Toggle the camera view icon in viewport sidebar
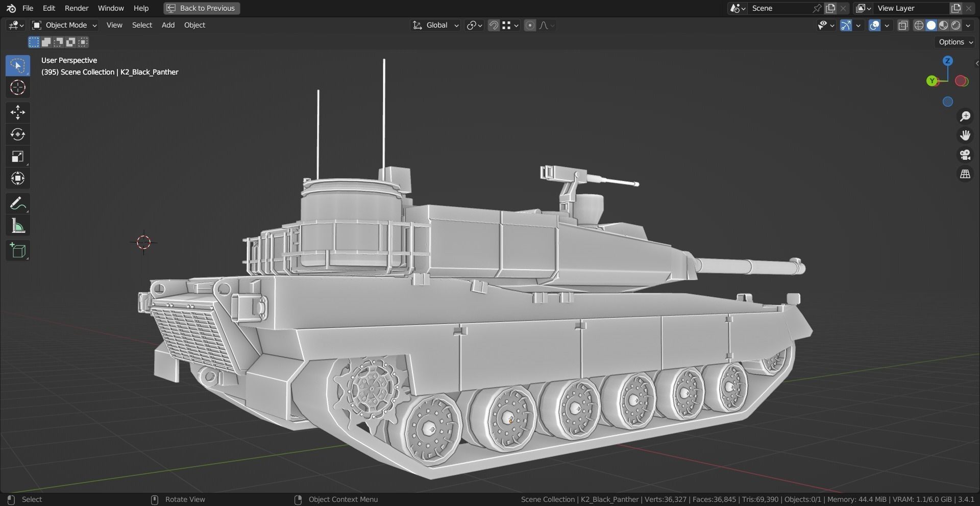This screenshot has height=506, width=980. pyautogui.click(x=965, y=155)
